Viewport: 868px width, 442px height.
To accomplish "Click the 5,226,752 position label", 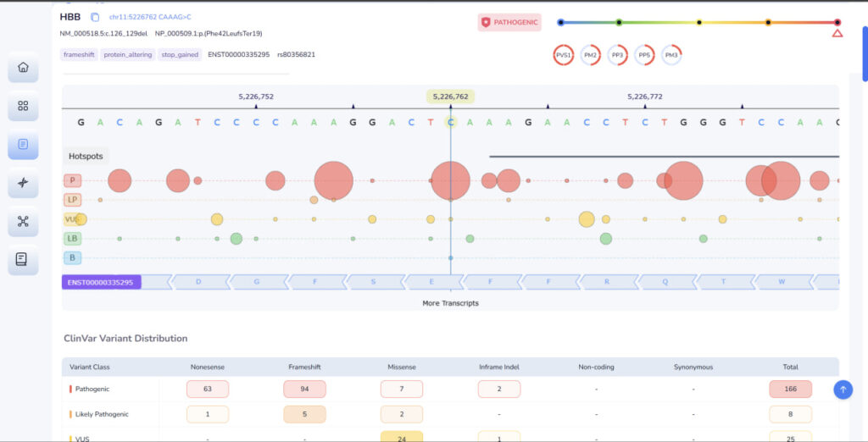I will coord(256,97).
